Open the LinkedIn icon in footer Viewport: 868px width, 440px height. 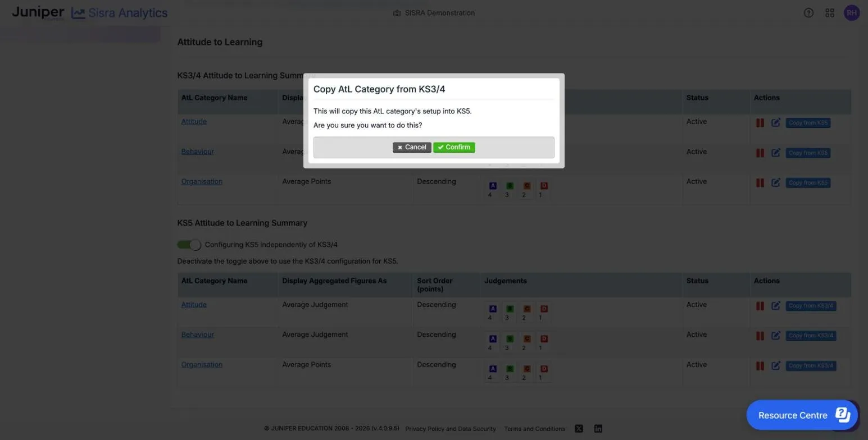click(598, 429)
